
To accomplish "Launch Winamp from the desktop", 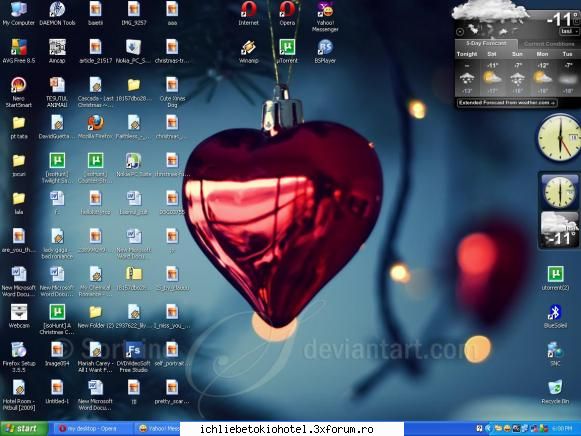I will tap(248, 51).
